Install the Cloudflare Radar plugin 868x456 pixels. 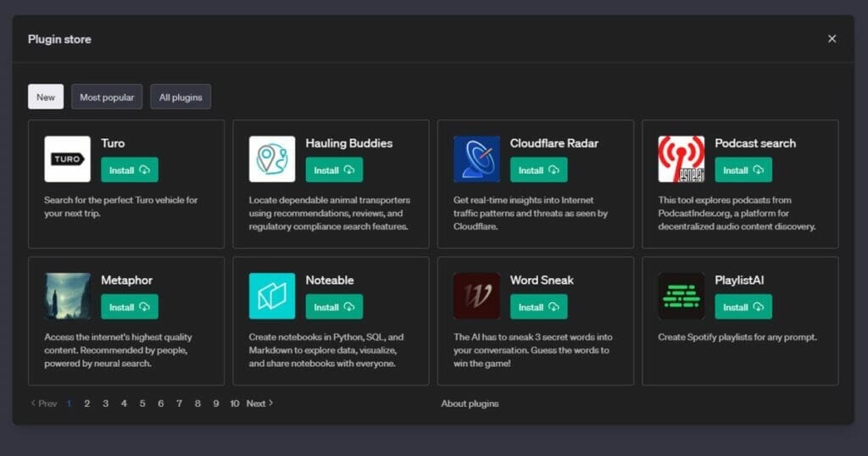pos(538,170)
